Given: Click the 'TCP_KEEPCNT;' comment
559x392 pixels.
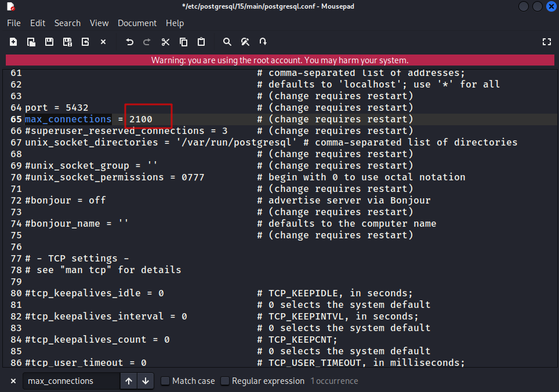Looking at the screenshot, I should 303,340.
